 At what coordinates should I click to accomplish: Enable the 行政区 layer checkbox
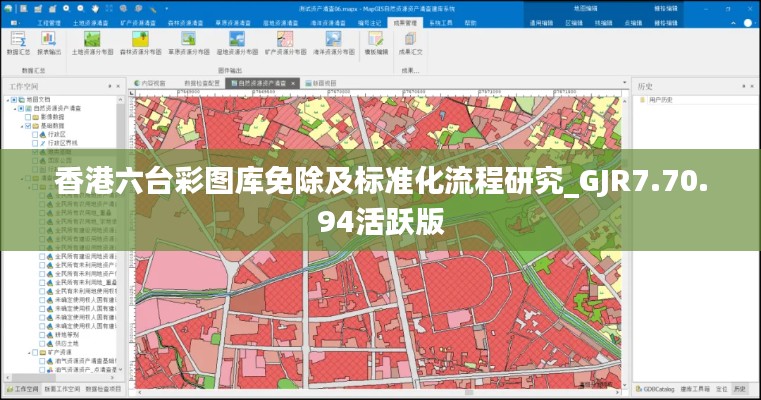click(x=35, y=134)
